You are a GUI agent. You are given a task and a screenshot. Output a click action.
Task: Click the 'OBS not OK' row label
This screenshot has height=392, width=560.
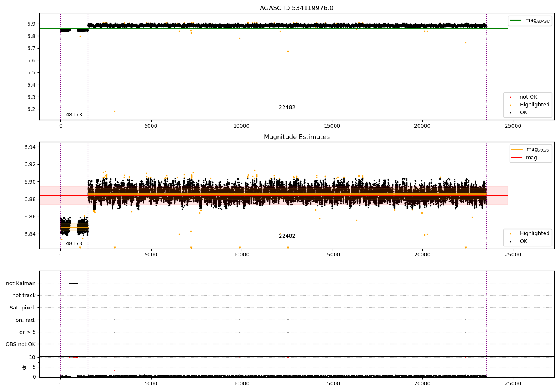pos(21,344)
